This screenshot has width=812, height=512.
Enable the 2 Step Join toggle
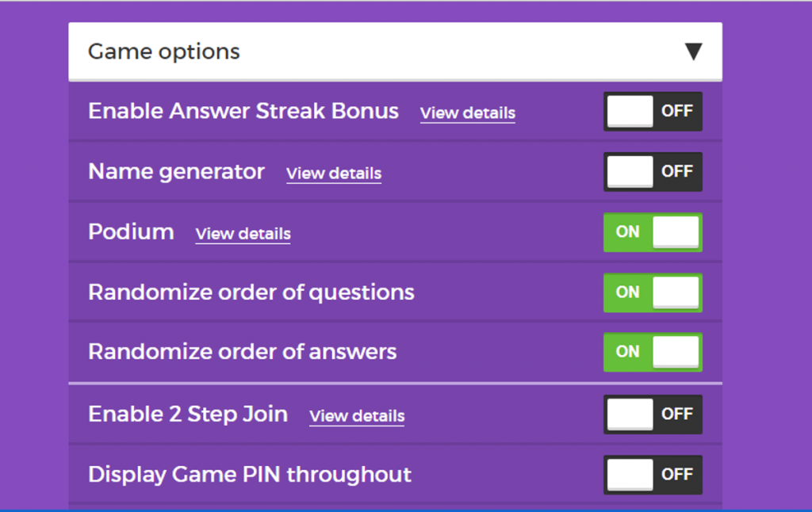tap(652, 414)
